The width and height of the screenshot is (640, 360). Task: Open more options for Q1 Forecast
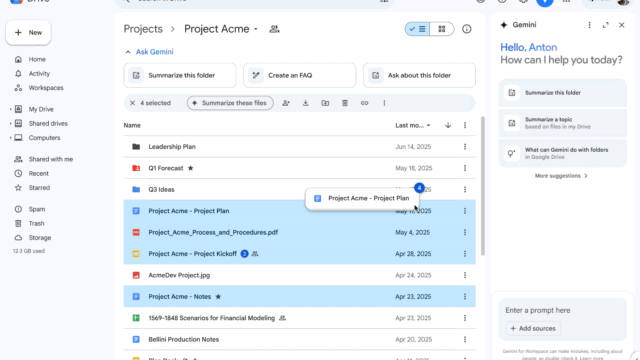point(465,168)
